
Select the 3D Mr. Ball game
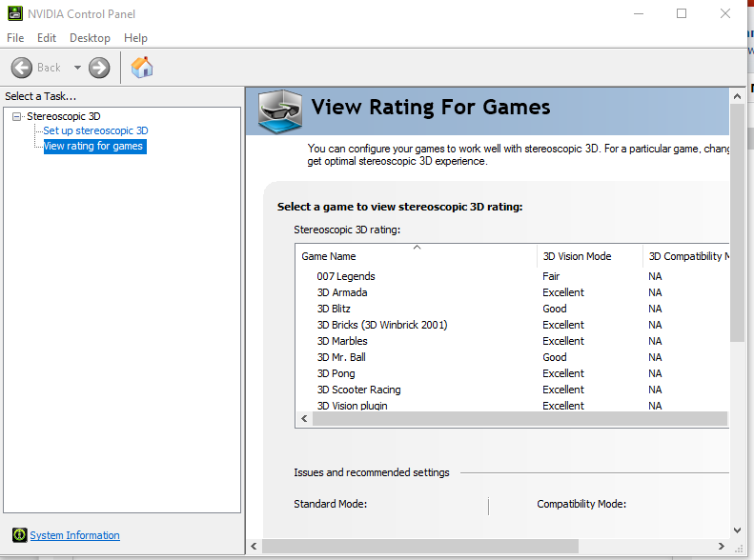tap(341, 357)
